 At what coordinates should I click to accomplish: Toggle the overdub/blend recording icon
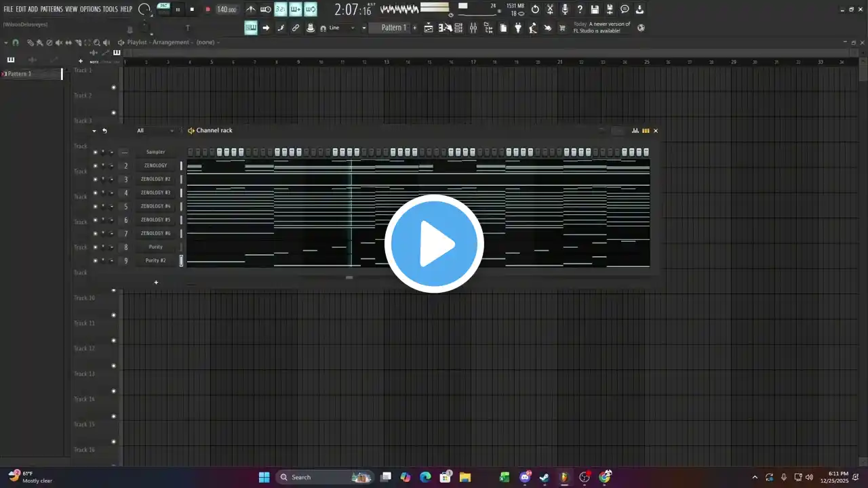click(x=296, y=9)
